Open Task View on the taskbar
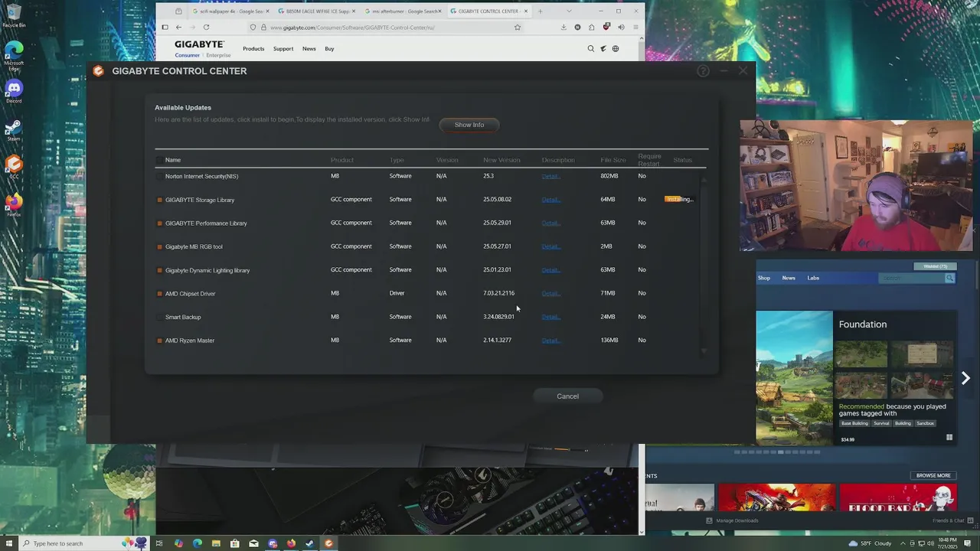This screenshot has height=551, width=980. [x=159, y=543]
